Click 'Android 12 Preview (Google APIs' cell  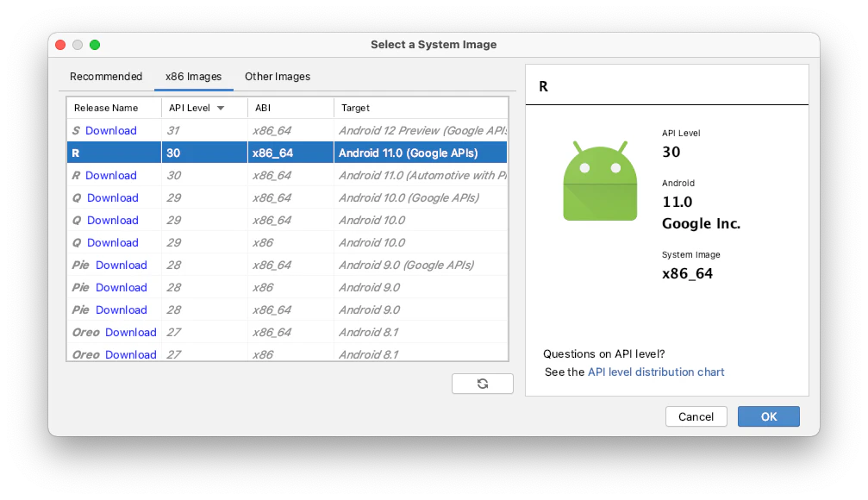tap(422, 131)
